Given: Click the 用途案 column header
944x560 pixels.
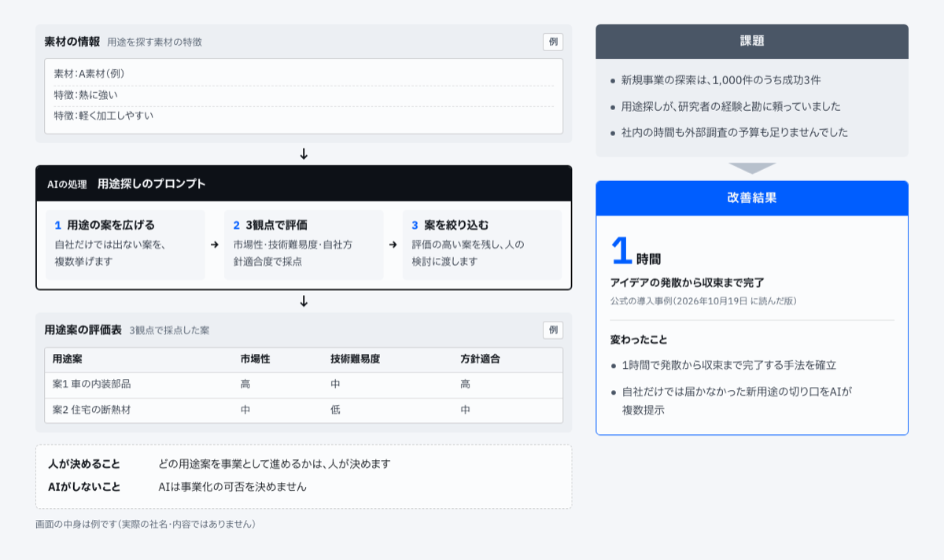Looking at the screenshot, I should (x=68, y=359).
